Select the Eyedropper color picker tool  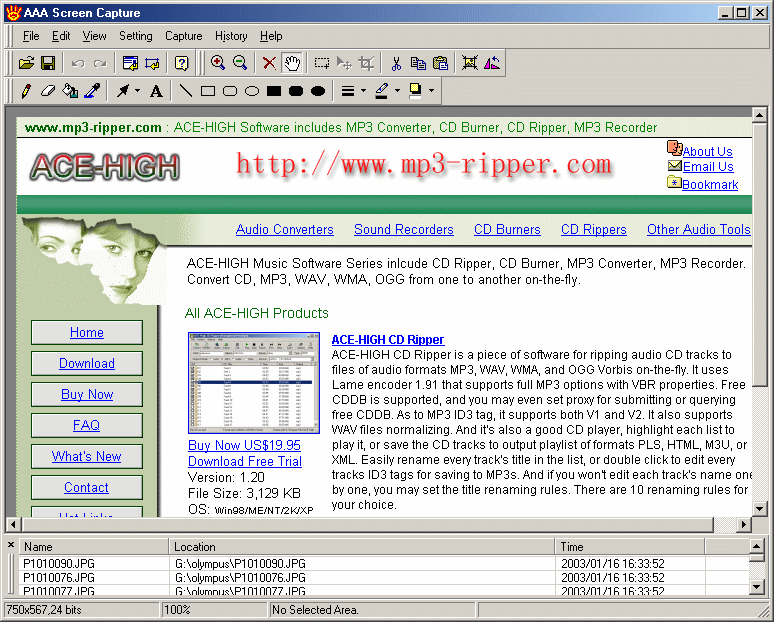(92, 91)
